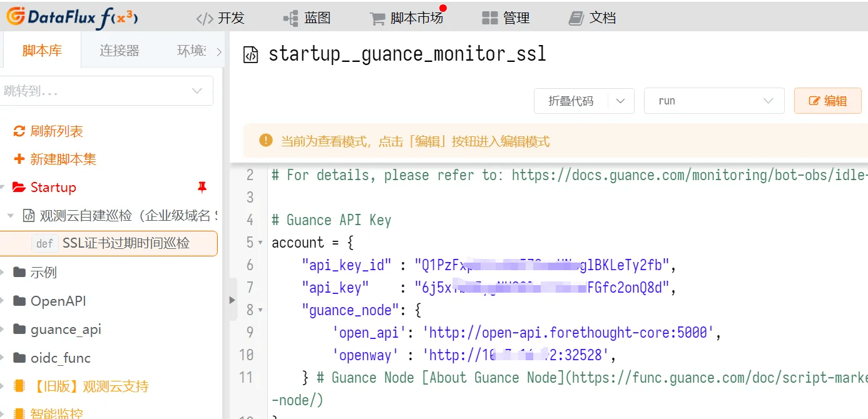Click the view mode warning icon
This screenshot has height=419, width=868.
pos(266,140)
